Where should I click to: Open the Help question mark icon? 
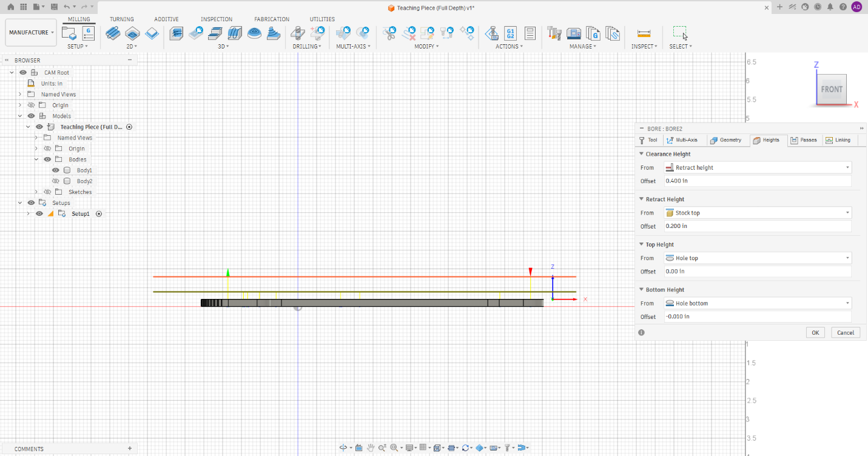[x=843, y=7]
